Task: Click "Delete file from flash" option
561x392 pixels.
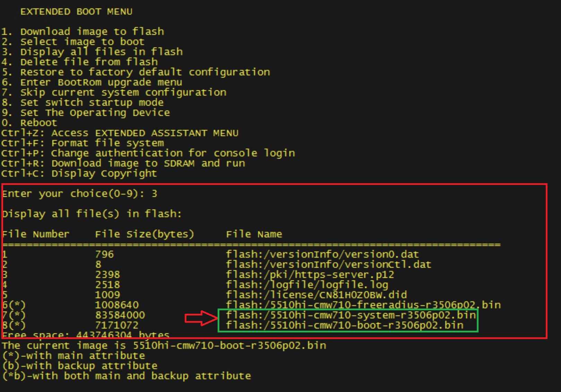Action: click(79, 62)
